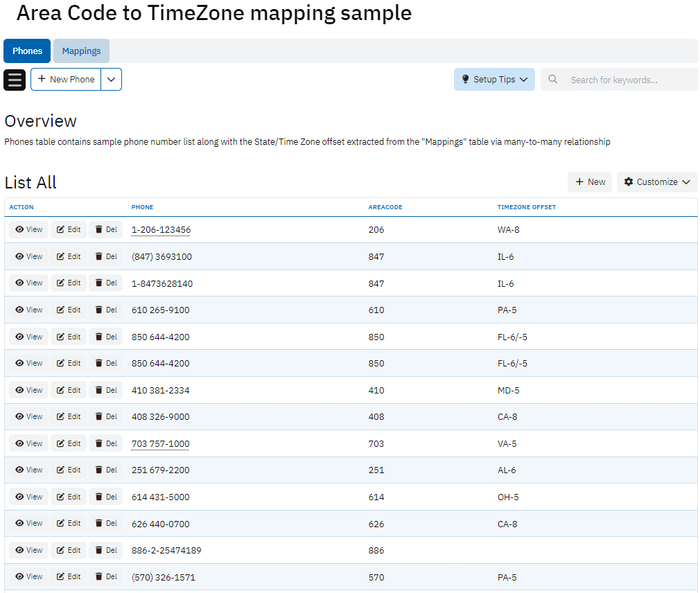Select the Phones tab

tap(27, 51)
